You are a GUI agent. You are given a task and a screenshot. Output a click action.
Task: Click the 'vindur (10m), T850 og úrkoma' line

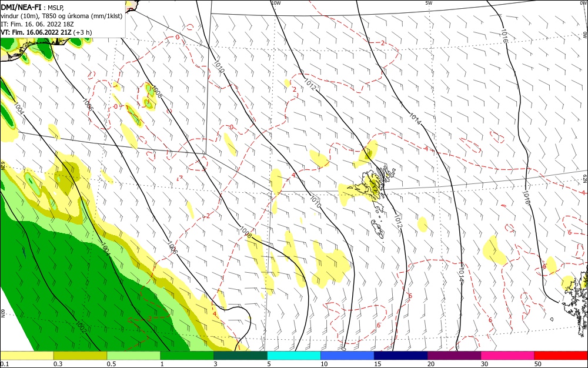coord(62,16)
